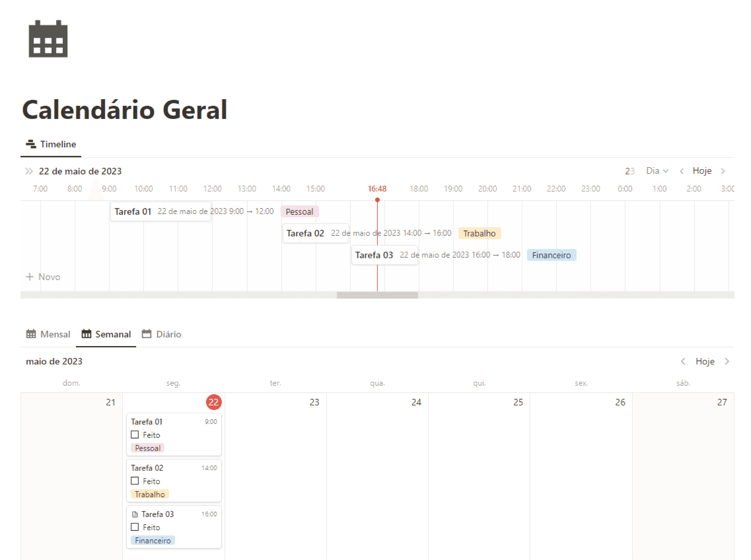Image resolution: width=751 pixels, height=560 pixels.
Task: Click the Pessoal tag on Tarefa 01 card
Action: click(x=147, y=448)
